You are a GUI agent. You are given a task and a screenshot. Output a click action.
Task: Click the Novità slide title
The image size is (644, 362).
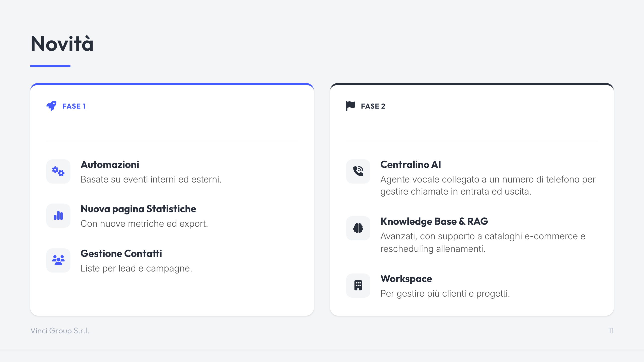[62, 44]
